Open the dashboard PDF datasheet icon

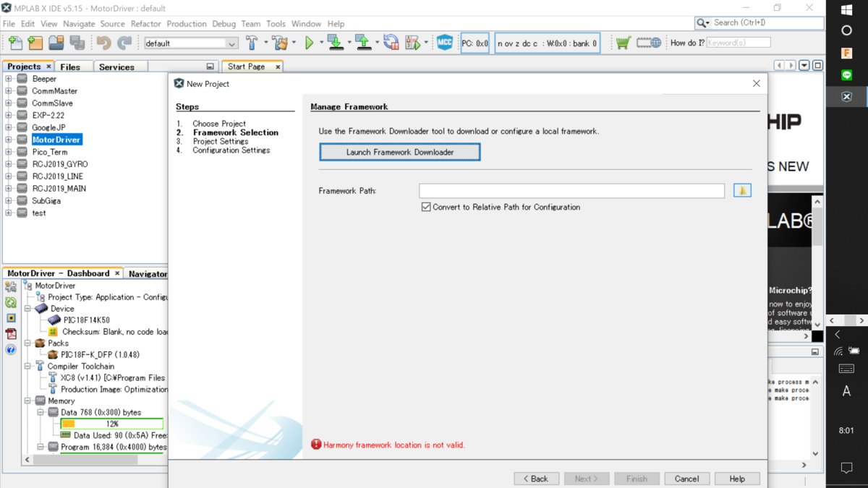point(11,334)
